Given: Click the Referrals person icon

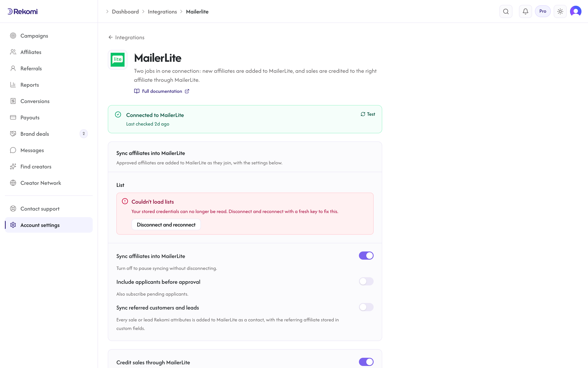Looking at the screenshot, I should pos(13,68).
